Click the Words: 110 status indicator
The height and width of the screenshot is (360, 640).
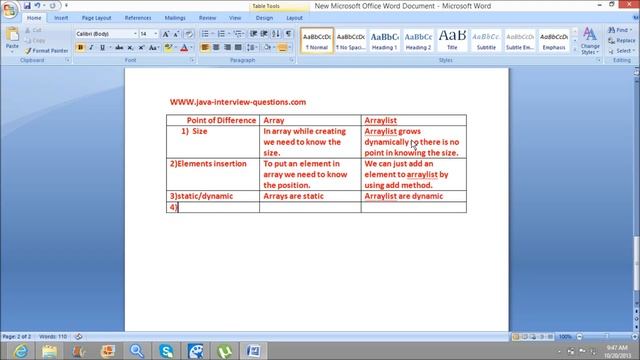tap(53, 337)
